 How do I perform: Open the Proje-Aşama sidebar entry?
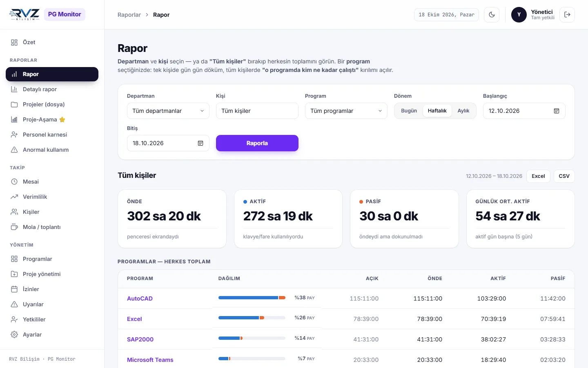tap(52, 119)
